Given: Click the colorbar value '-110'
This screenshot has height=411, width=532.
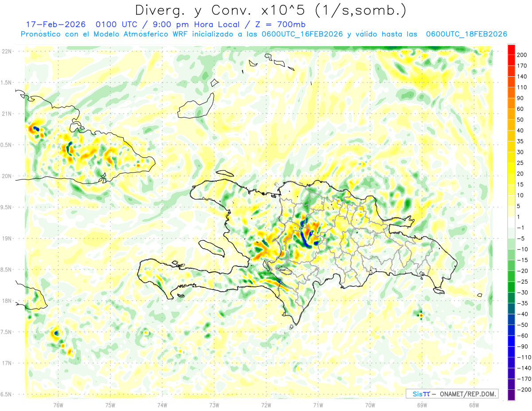Looking at the screenshot, I should point(524,357).
